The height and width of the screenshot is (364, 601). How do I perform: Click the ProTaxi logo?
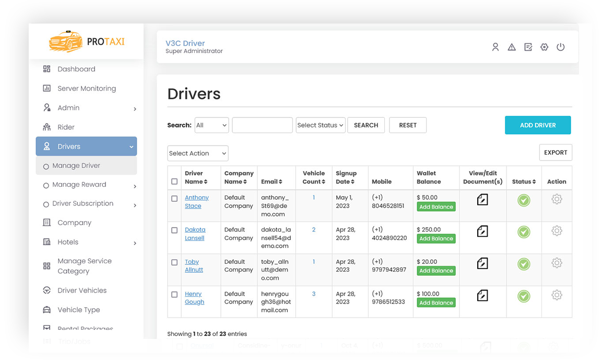click(x=87, y=41)
